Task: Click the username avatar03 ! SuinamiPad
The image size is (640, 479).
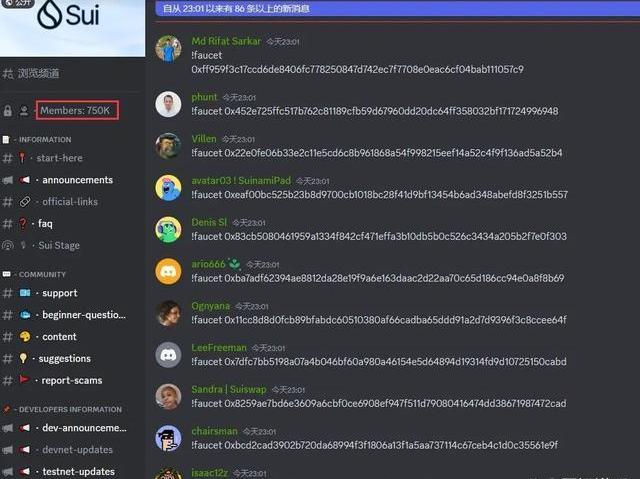Action: click(241, 181)
